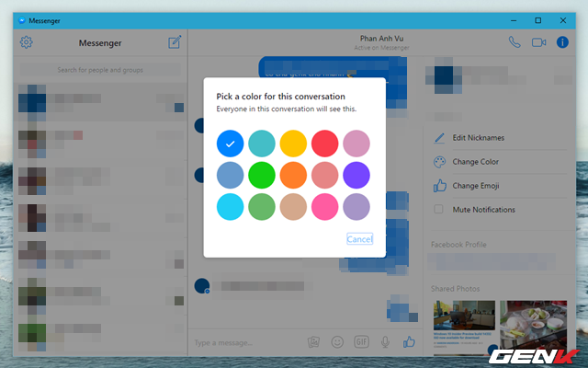Enable the Mute Notifications checkbox
Image resolution: width=588 pixels, height=368 pixels.
[438, 210]
